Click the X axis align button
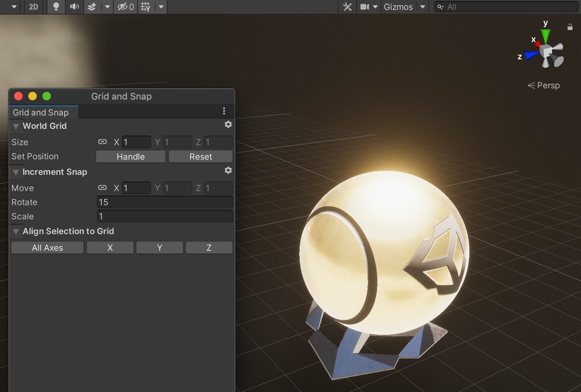Viewport: 581px width, 392px height. pos(110,248)
